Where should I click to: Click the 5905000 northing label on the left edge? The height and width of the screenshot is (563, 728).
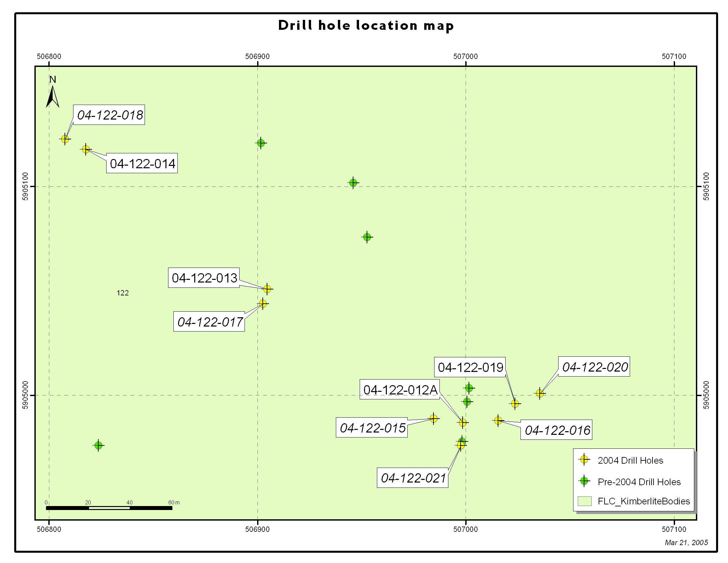click(26, 395)
